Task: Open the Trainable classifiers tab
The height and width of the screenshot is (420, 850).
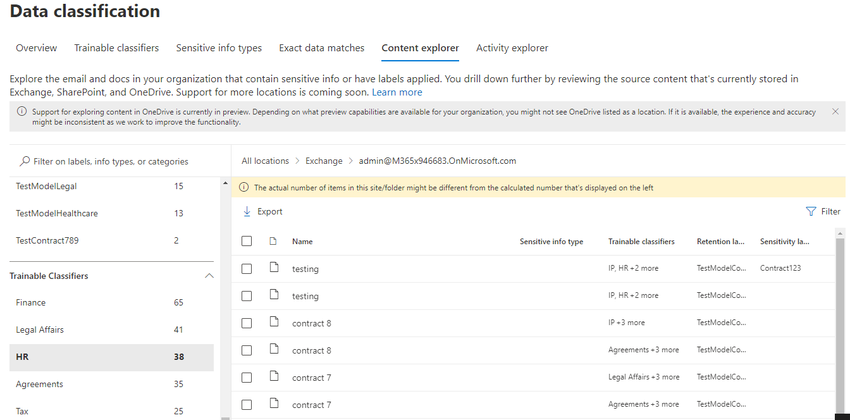Action: coord(117,48)
